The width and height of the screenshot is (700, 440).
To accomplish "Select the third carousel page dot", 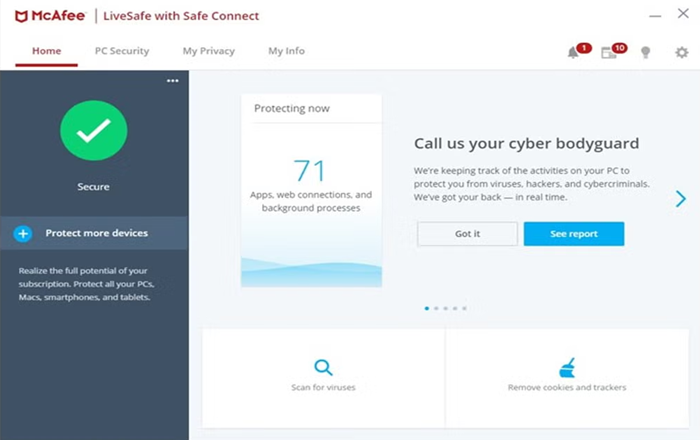I will [x=446, y=308].
